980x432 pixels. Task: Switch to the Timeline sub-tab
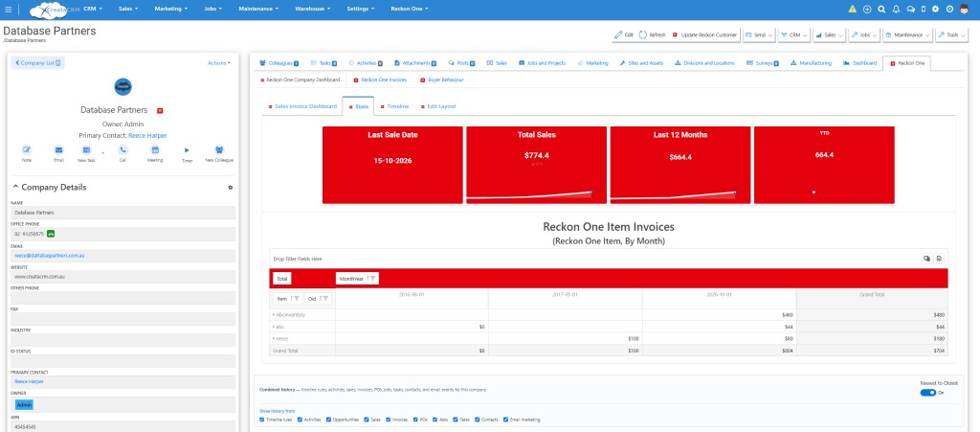click(x=393, y=107)
